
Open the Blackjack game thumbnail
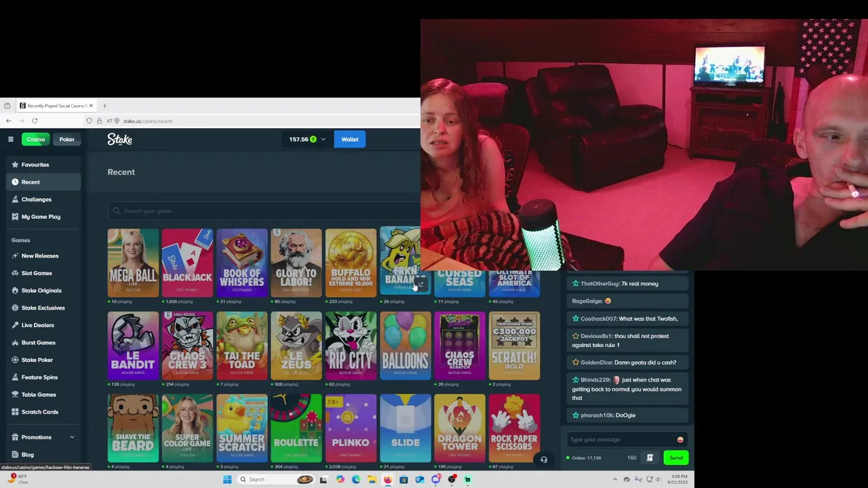187,263
